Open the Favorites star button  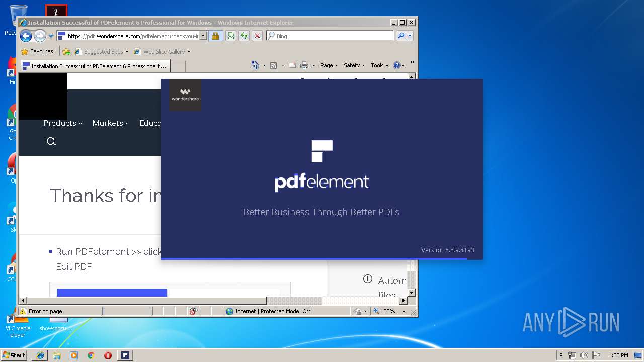(37, 51)
